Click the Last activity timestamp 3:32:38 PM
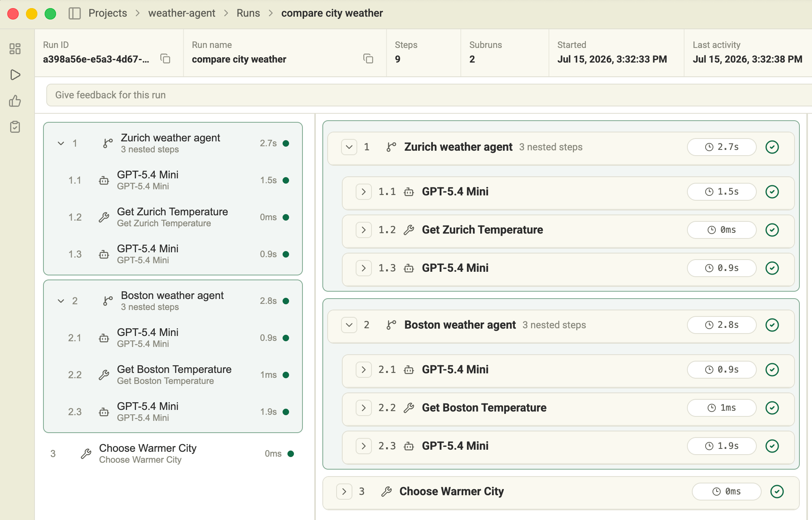Screen dimensions: 812x520 (x=747, y=59)
